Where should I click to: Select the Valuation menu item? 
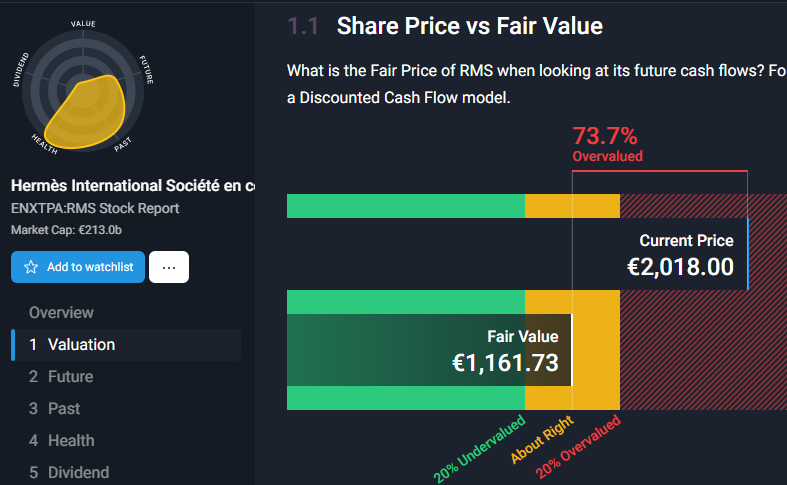tap(126, 345)
